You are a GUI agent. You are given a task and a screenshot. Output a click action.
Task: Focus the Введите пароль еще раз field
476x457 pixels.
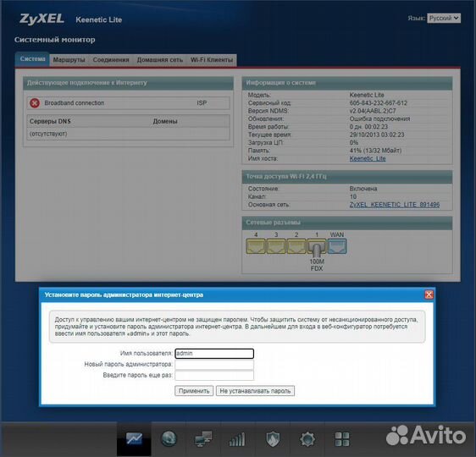(x=214, y=376)
